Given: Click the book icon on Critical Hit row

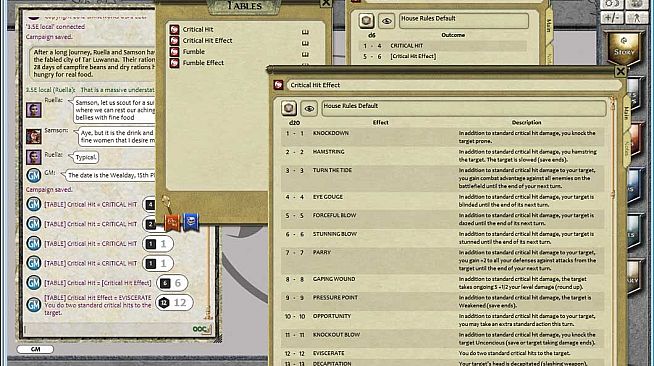Looking at the screenshot, I should [x=305, y=32].
